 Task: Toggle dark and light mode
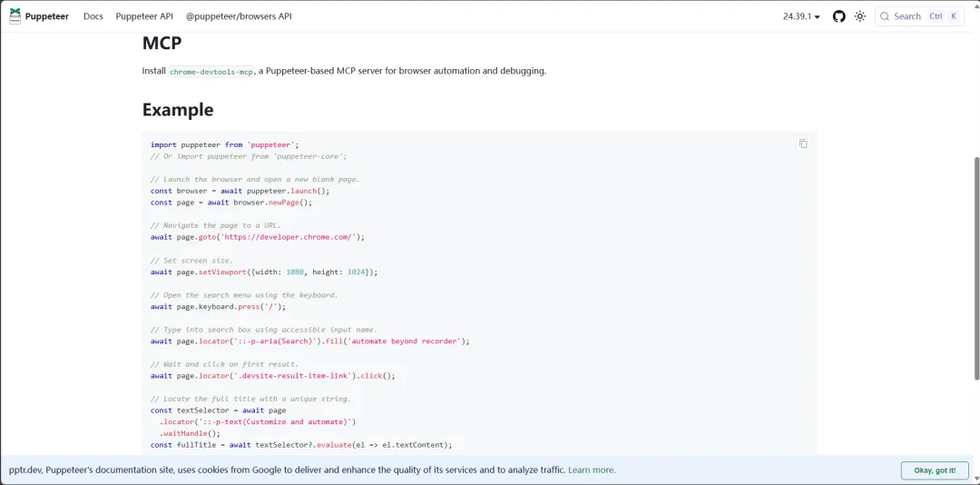[860, 16]
